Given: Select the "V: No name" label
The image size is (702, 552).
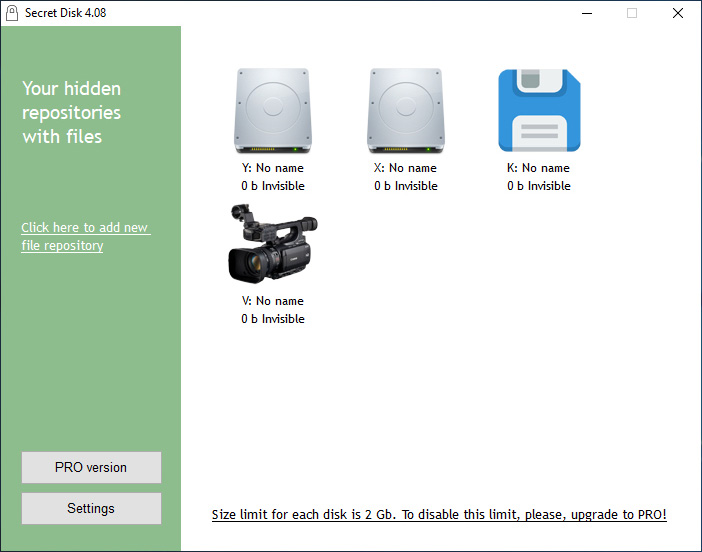Looking at the screenshot, I should pos(272,301).
